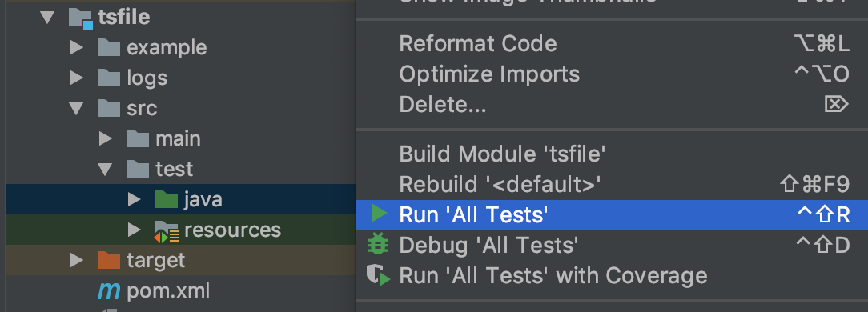Collapse the test folder arrow
868x312 pixels.
(x=105, y=169)
